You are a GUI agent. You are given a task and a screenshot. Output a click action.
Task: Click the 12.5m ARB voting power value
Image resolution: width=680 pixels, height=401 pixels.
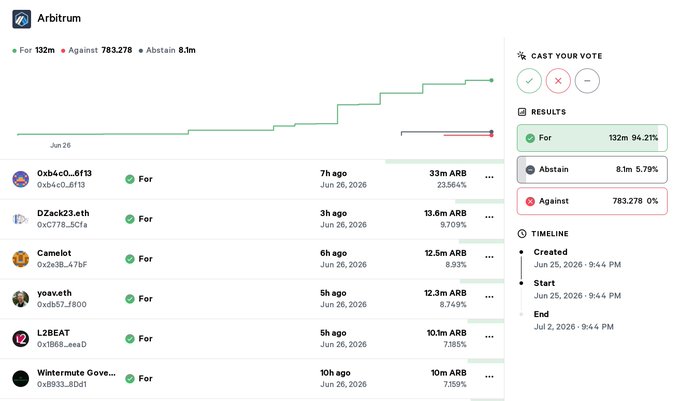click(446, 253)
